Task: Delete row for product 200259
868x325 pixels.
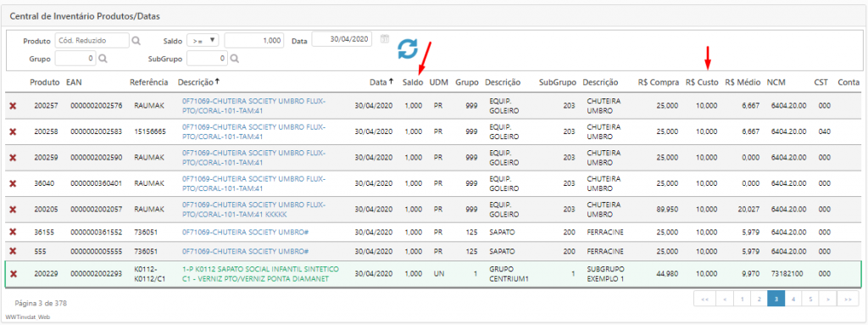Action: (x=13, y=158)
